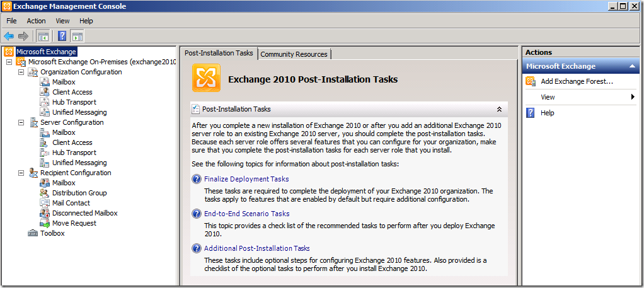Image resolution: width=644 pixels, height=288 pixels.
Task: Click Unified Messaging icon under Organization Configuration
Action: 45,112
